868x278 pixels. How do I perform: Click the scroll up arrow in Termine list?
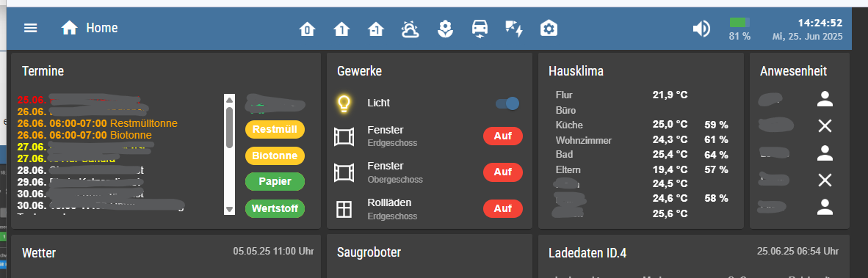[229, 100]
